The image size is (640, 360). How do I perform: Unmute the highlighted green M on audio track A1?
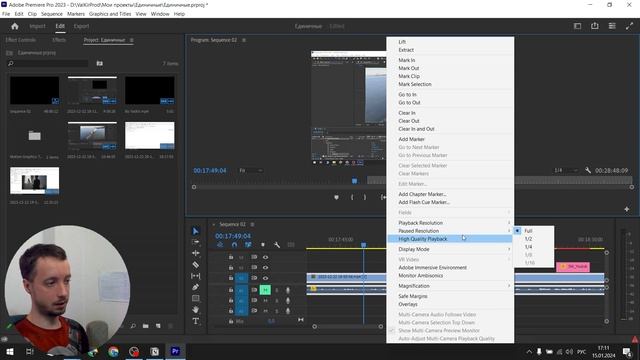(x=265, y=290)
